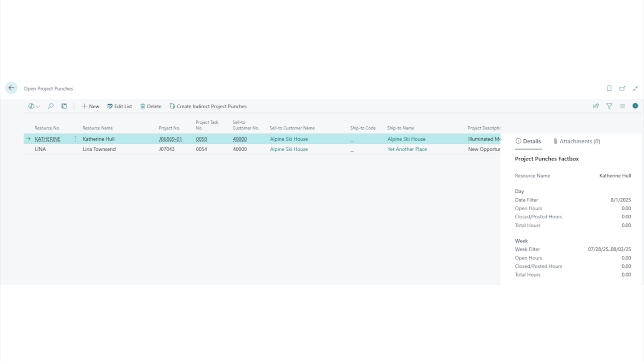Screen dimensions: 644x362
Task: Toggle the FactBox information pane icon
Action: click(635, 106)
